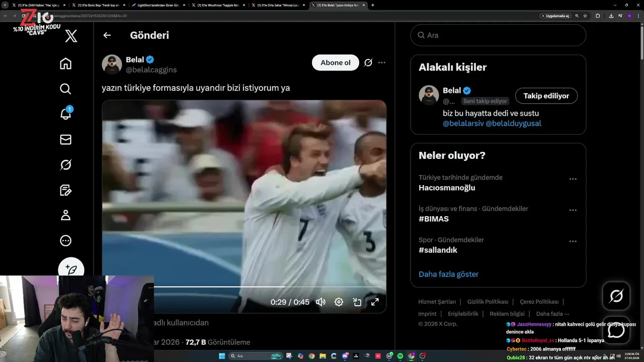
Task: Open Hacıosmanoğlu trending topic
Action: click(447, 188)
